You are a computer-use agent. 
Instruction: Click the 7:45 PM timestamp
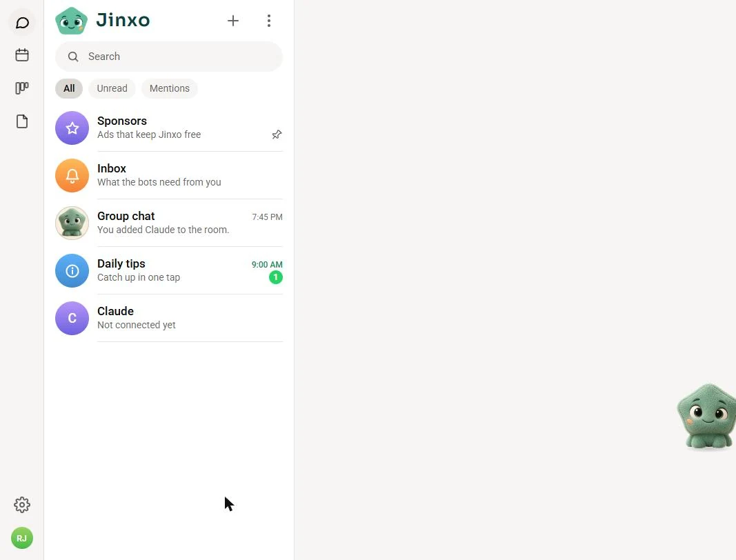267,217
